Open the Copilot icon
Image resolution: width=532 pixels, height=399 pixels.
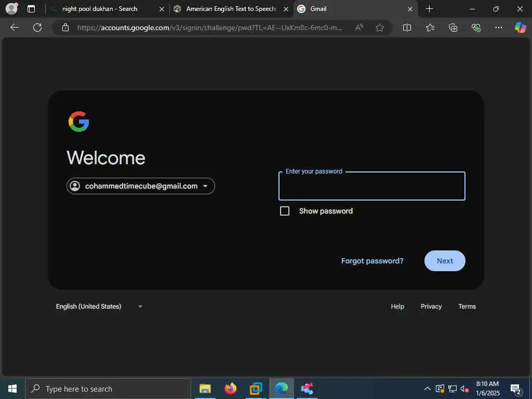click(520, 28)
